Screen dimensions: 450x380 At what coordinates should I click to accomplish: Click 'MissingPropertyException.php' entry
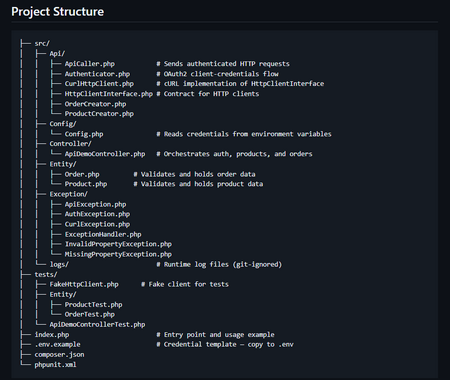[x=118, y=254]
